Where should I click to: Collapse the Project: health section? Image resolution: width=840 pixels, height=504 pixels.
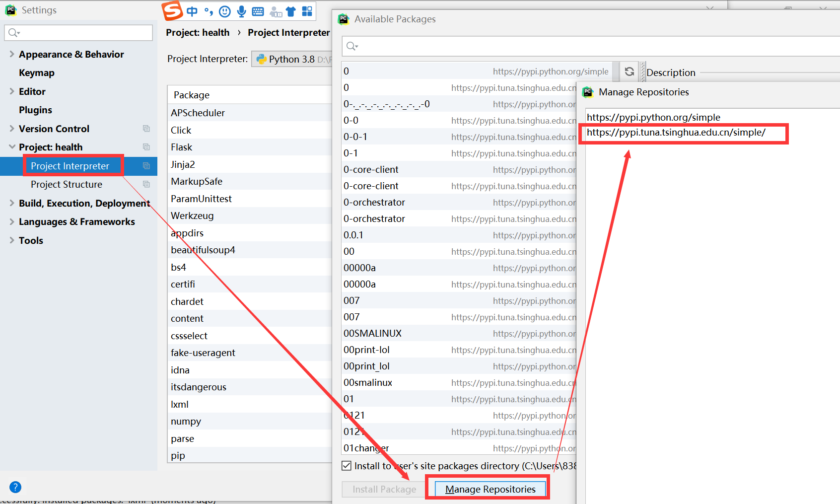(12, 147)
